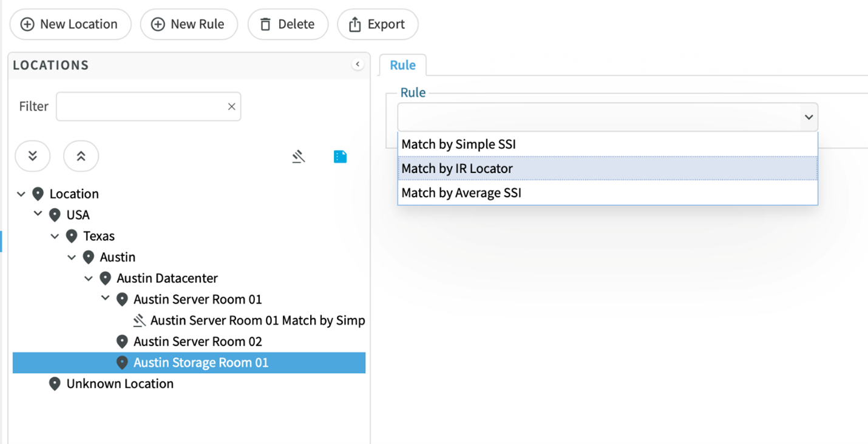Switch to the Rule tab
Viewport: 868px width, 444px height.
click(402, 66)
